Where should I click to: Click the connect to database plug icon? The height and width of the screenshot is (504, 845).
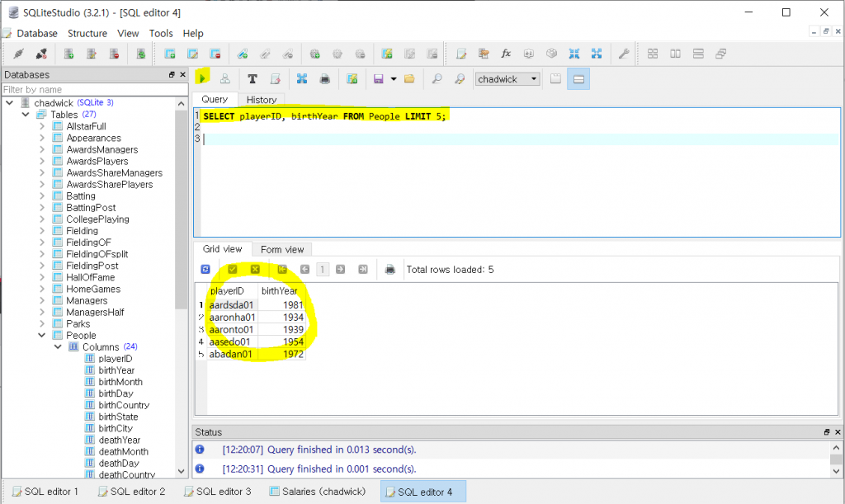click(x=19, y=54)
